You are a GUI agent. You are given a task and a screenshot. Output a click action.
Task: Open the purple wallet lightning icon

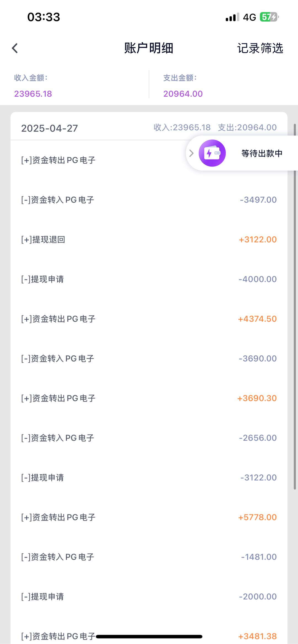click(x=212, y=153)
